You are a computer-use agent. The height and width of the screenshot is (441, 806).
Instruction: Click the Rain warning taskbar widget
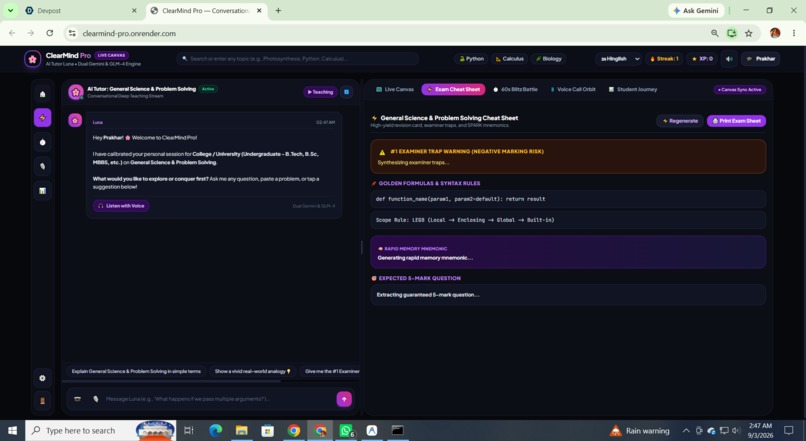pos(639,431)
